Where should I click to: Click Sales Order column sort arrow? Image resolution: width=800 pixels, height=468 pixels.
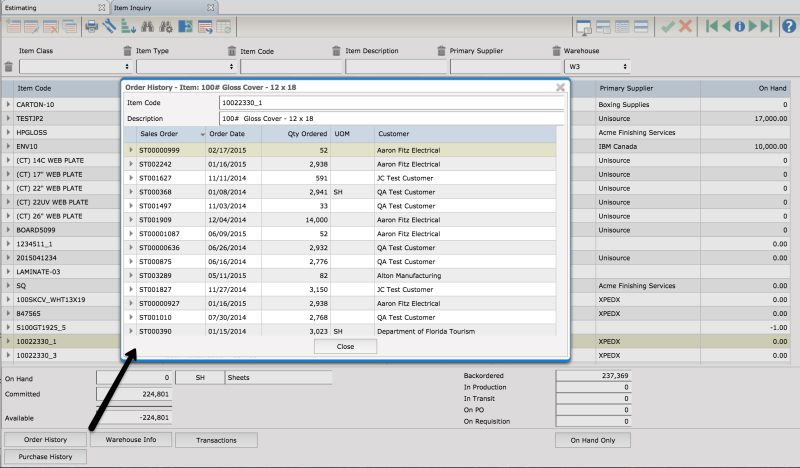203,134
